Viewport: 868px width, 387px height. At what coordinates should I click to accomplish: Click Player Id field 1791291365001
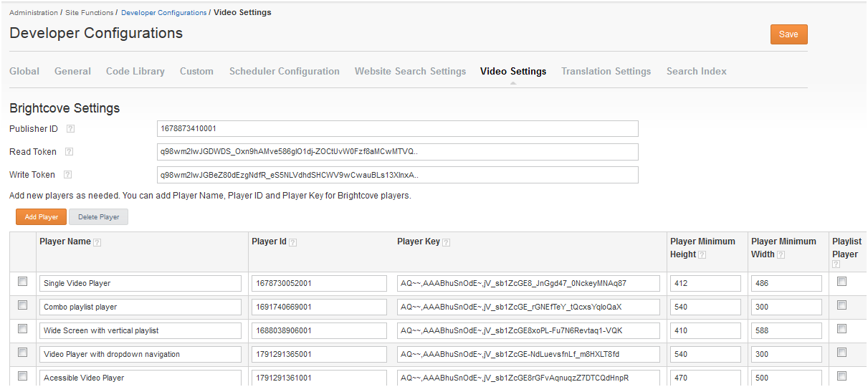(318, 354)
